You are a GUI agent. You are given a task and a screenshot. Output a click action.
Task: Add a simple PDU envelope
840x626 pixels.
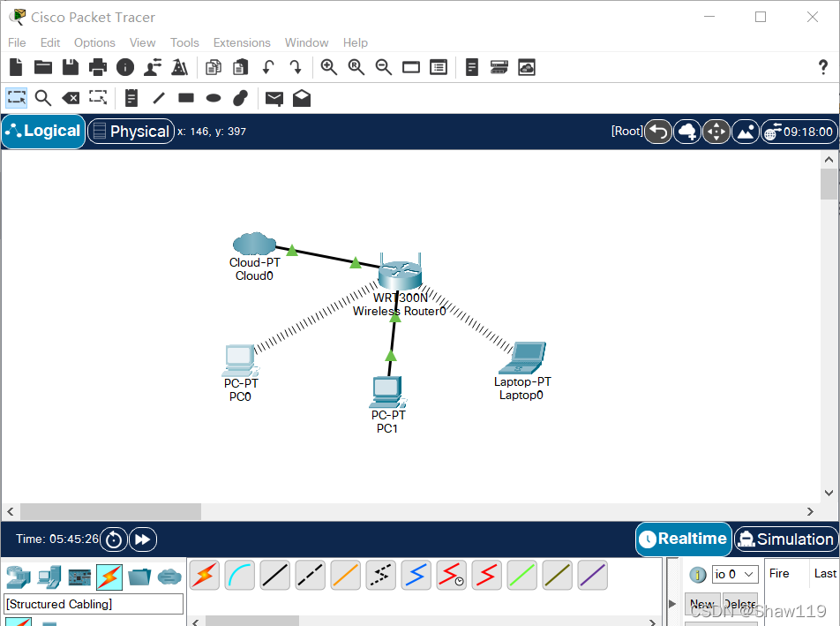[x=274, y=98]
